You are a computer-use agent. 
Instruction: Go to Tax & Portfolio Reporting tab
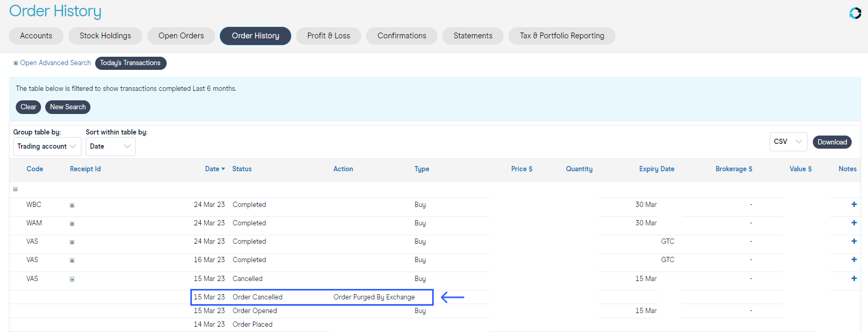561,36
